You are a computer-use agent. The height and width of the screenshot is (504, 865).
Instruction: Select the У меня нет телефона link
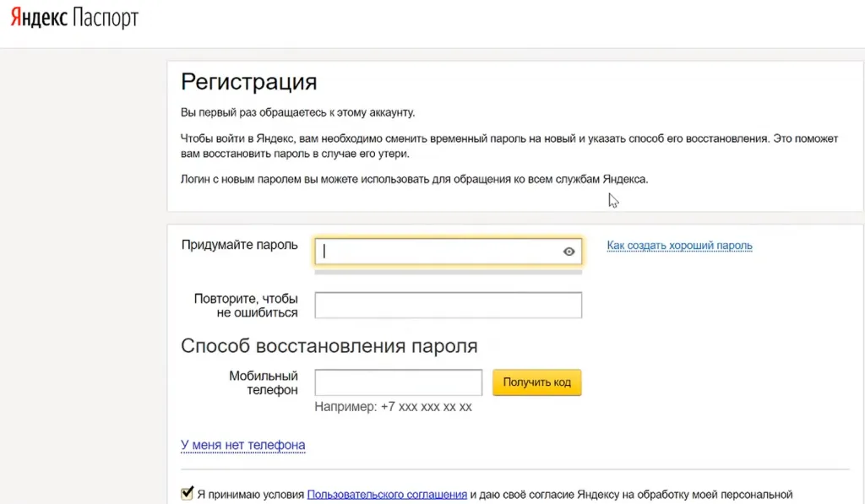[242, 444]
